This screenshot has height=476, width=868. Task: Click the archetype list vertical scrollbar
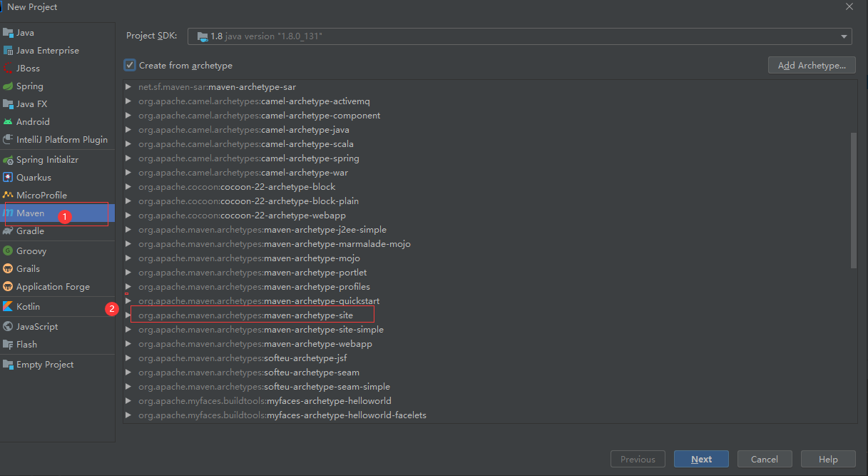pos(854,200)
